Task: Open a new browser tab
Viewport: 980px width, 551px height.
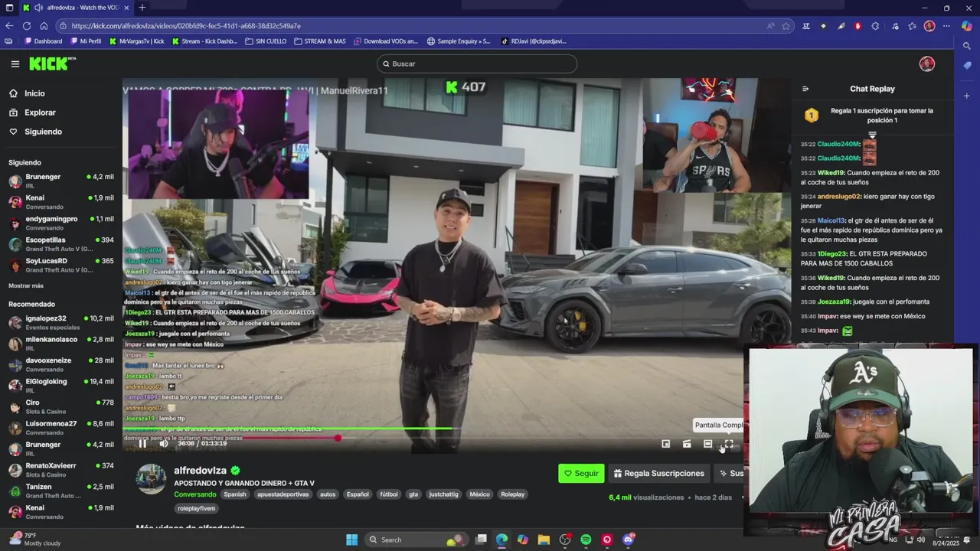Action: [x=142, y=8]
